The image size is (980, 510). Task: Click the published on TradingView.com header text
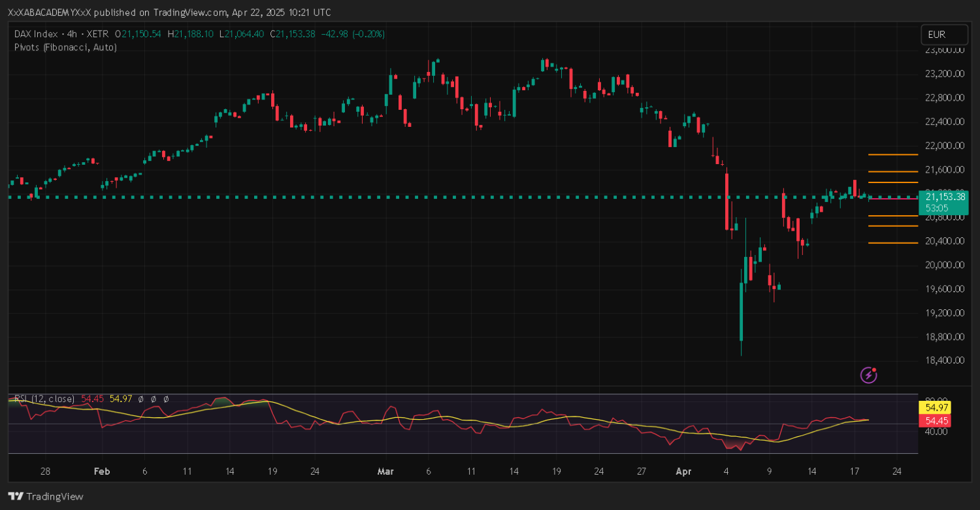point(169,12)
